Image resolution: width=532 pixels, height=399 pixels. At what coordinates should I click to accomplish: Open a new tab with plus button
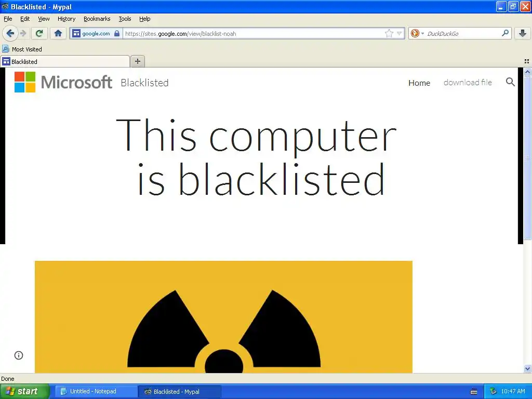coord(137,61)
